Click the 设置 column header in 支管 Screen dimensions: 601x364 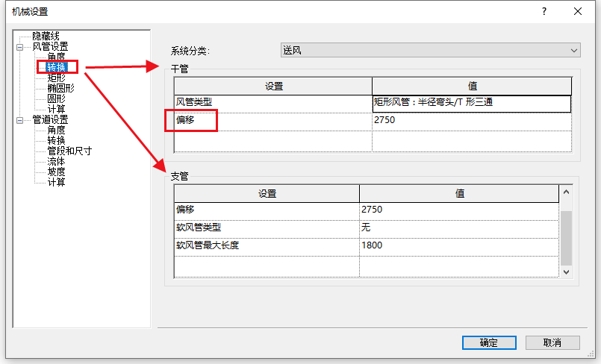267,194
